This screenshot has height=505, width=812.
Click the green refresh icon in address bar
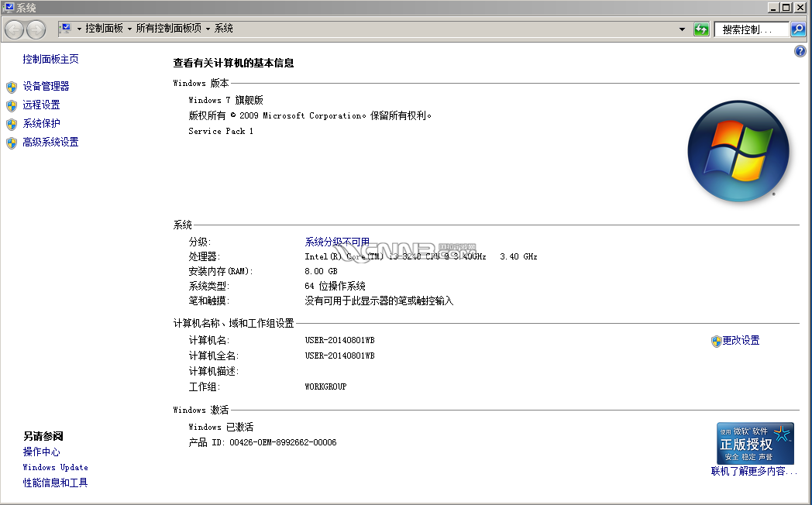coord(701,29)
